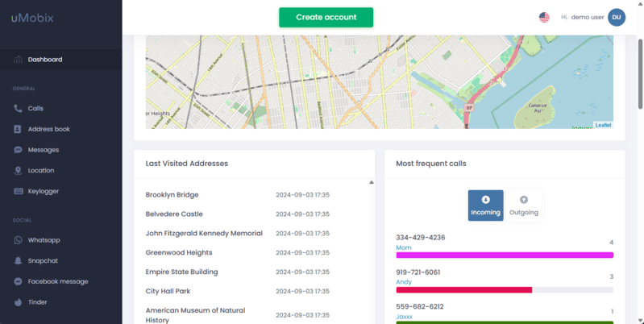The image size is (644, 324).
Task: Click the uMobix logo
Action: [32, 18]
